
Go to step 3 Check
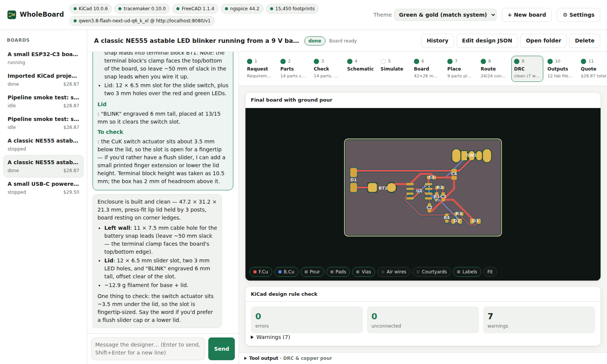point(326,69)
